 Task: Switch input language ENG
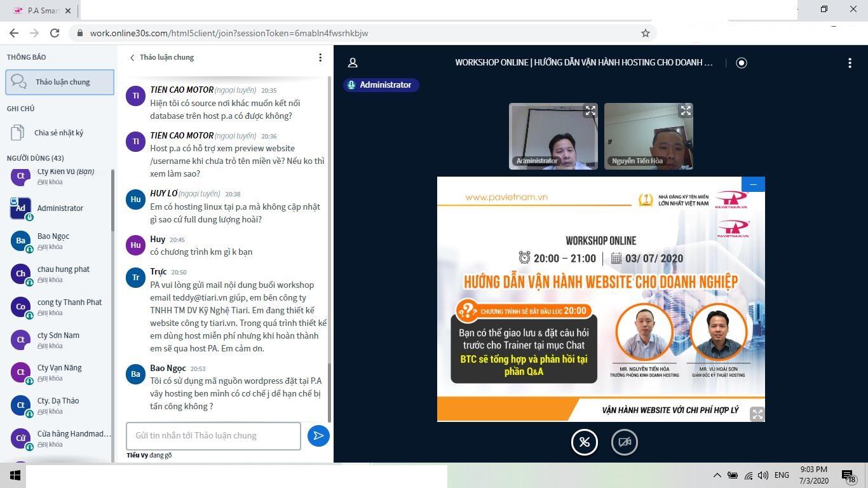pos(782,475)
